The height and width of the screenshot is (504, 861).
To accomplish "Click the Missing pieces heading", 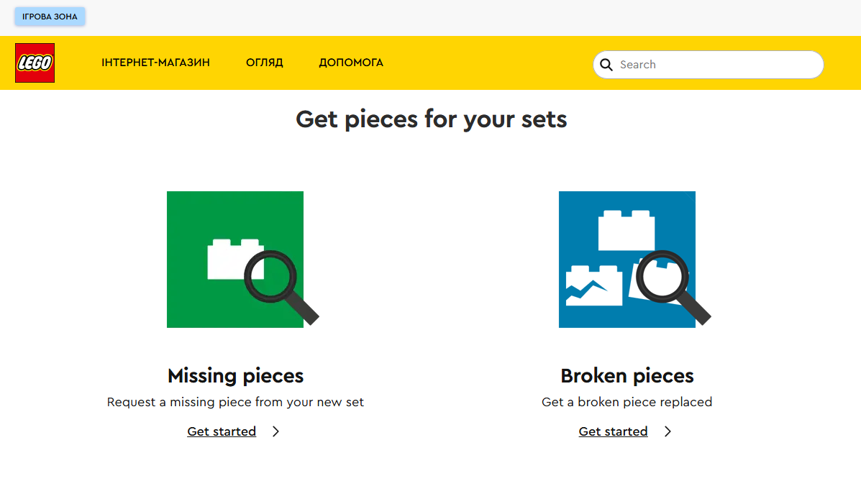I will point(235,376).
